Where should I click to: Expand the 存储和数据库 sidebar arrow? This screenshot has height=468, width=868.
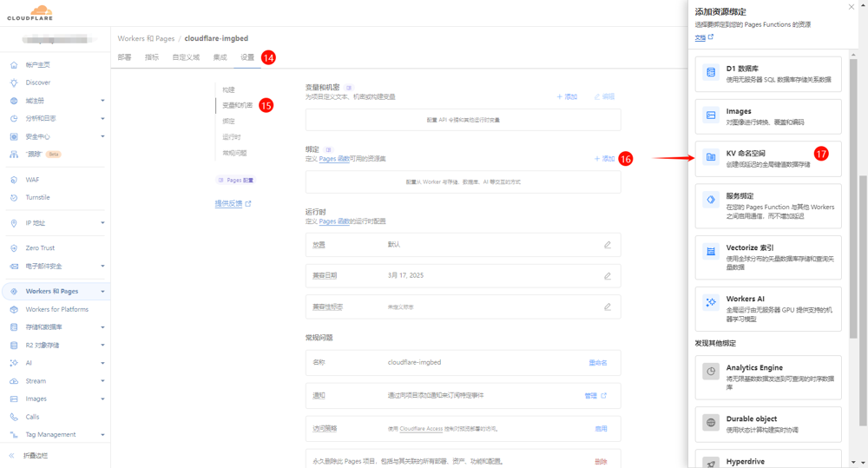[102, 327]
